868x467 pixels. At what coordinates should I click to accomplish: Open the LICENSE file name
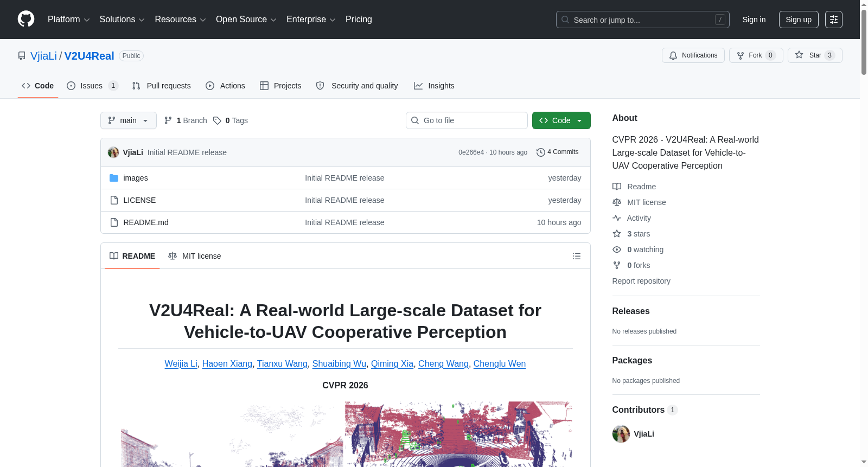click(x=139, y=200)
